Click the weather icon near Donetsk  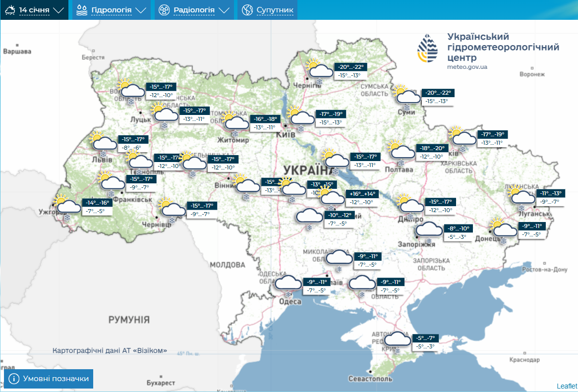coord(504,229)
